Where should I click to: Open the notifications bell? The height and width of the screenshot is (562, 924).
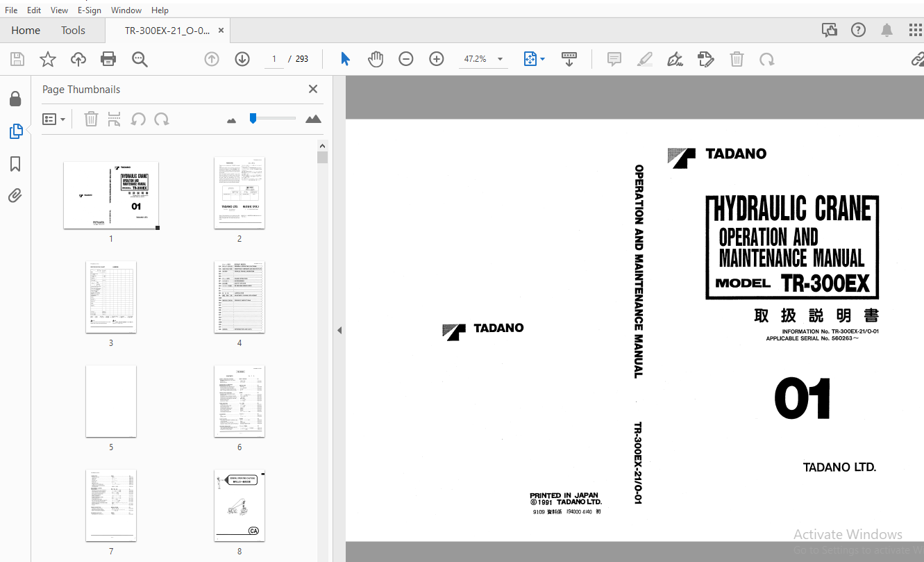(887, 30)
